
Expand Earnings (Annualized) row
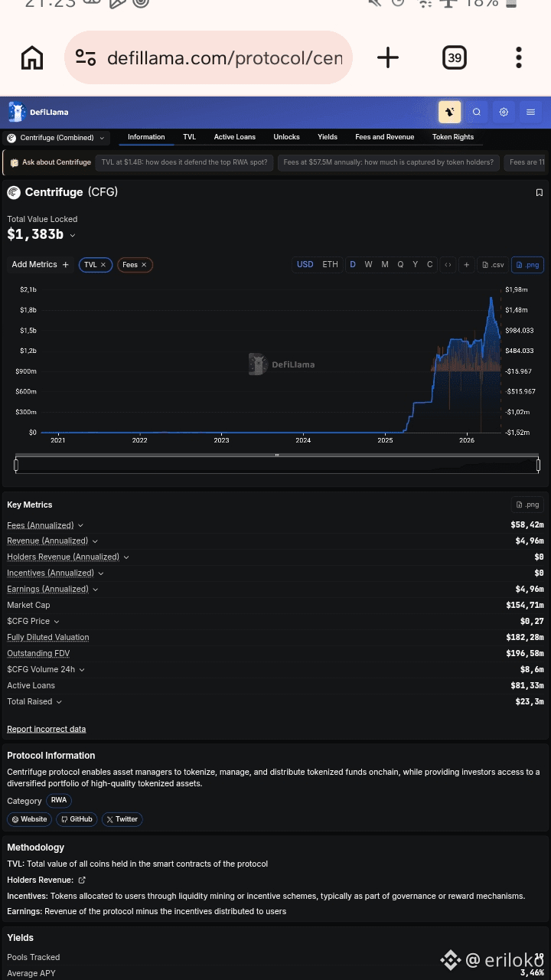(x=52, y=590)
